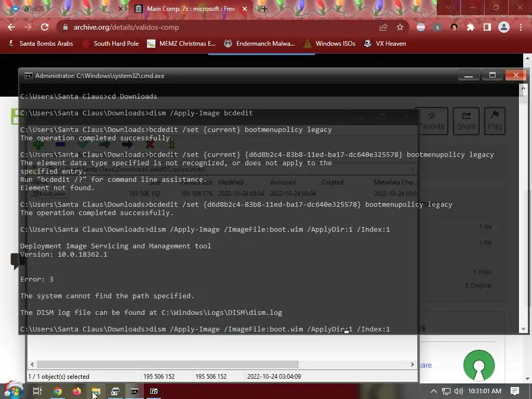The image size is (532, 399).
Task: Click the page scrollbar up arrow in Chrome
Action: point(528,58)
